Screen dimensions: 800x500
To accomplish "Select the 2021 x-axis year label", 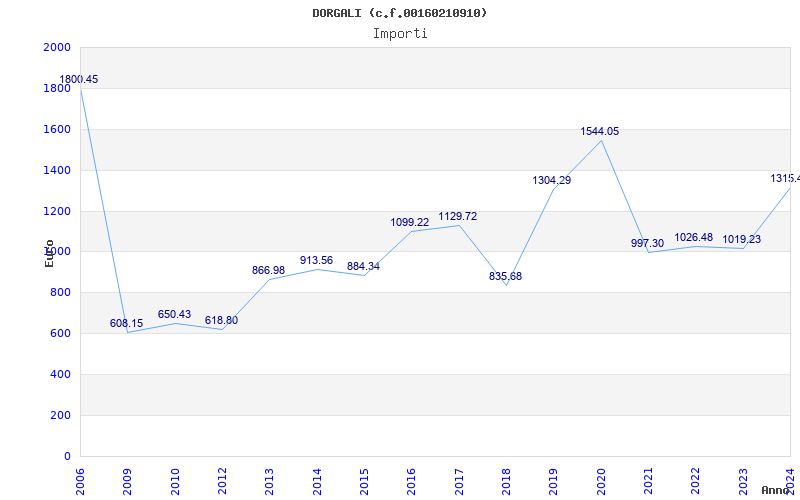I will click(648, 481).
